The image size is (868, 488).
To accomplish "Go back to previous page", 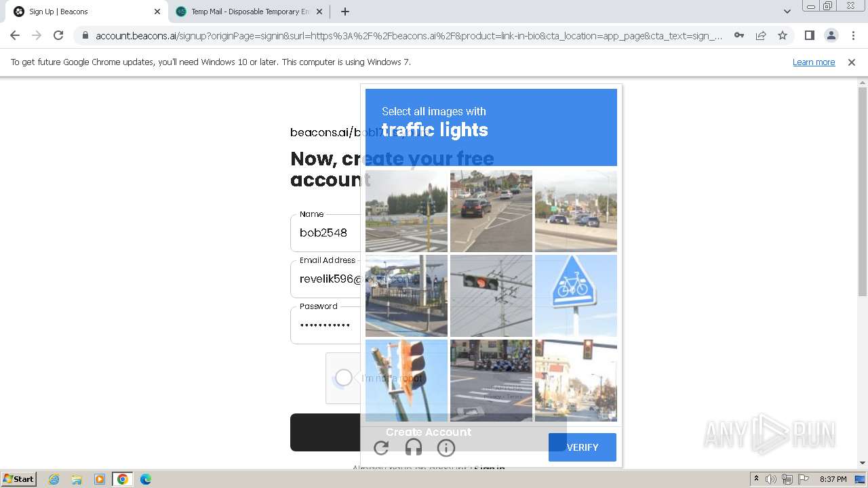I will (x=15, y=35).
